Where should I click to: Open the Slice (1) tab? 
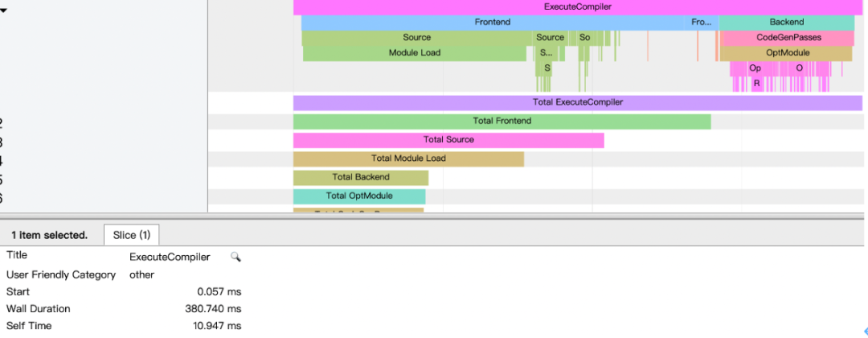coord(131,235)
